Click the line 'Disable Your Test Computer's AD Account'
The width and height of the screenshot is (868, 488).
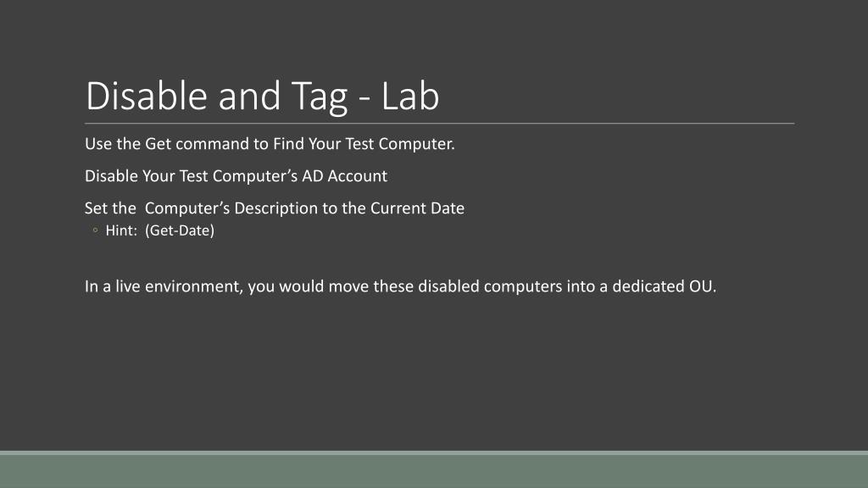(x=236, y=176)
